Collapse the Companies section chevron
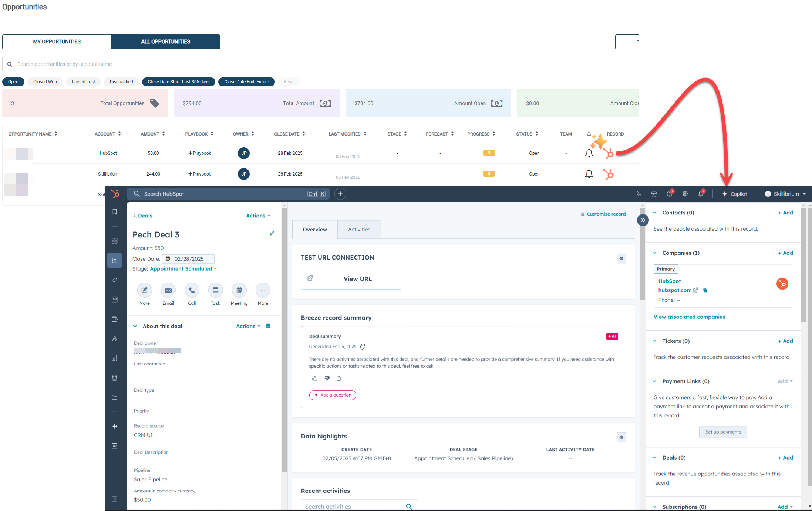 [x=654, y=253]
